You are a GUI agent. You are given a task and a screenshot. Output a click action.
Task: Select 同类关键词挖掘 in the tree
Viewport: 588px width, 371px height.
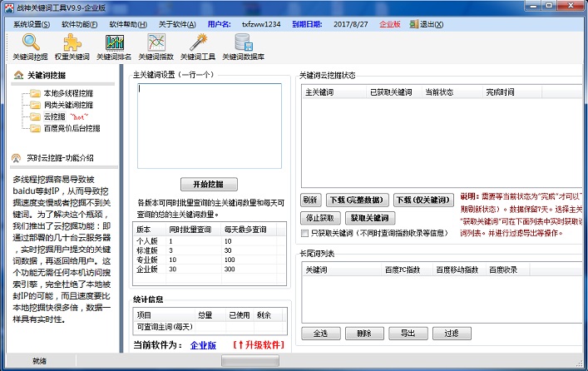pyautogui.click(x=68, y=105)
